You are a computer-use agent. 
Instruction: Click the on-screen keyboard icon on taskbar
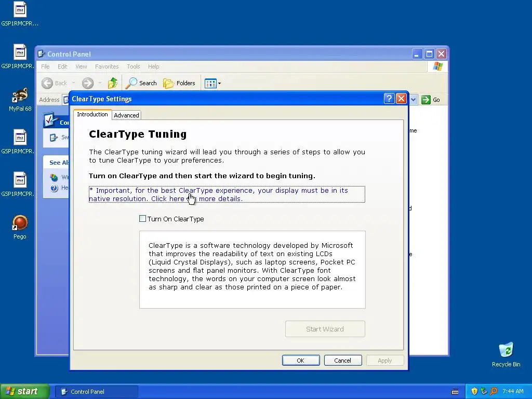[455, 392]
